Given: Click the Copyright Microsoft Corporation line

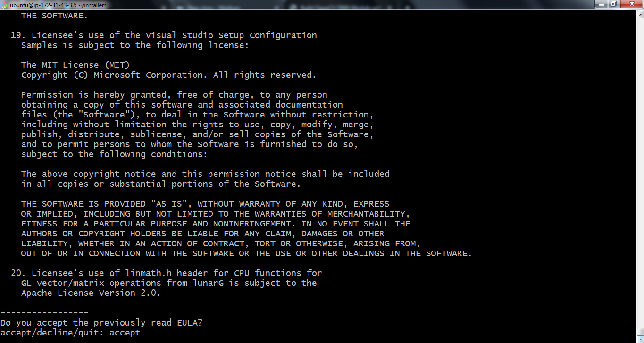Looking at the screenshot, I should [x=168, y=75].
